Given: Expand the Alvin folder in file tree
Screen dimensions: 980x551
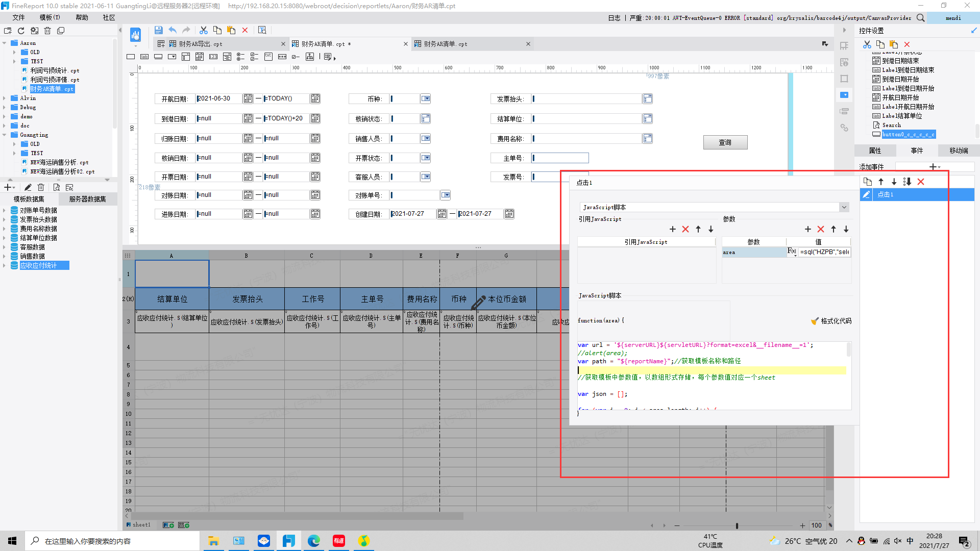Looking at the screenshot, I should point(5,98).
